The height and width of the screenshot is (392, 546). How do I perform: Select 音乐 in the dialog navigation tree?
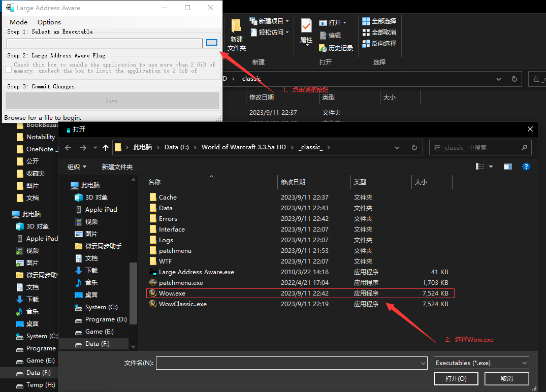(86, 283)
